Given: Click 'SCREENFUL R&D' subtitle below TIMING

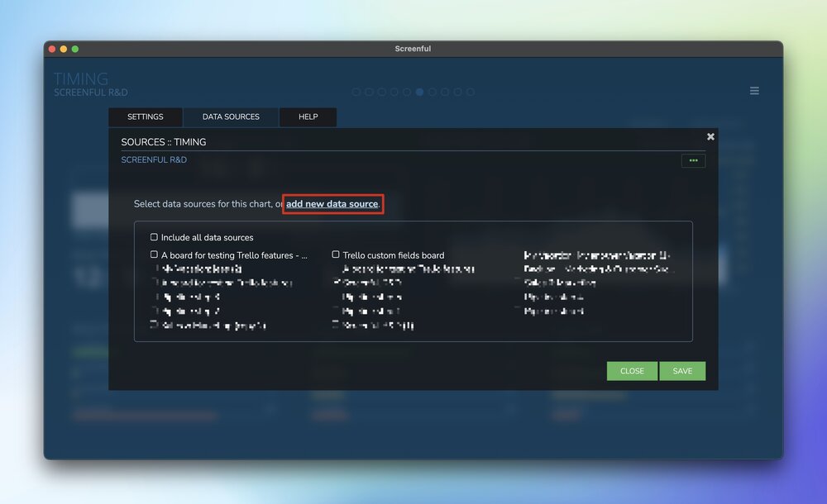Looking at the screenshot, I should (x=91, y=93).
